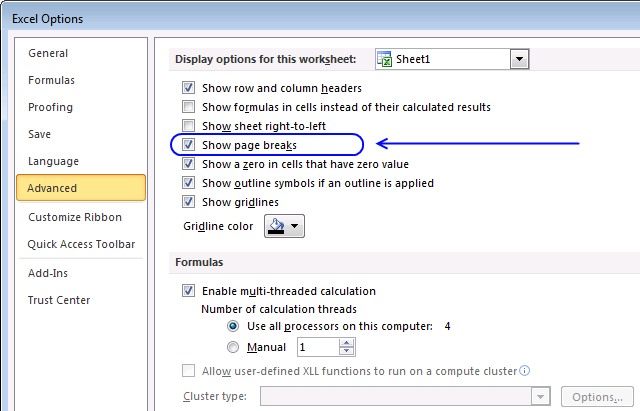Toggle Enable multi-threaded calculation checkbox
The image size is (640, 411).
[189, 291]
